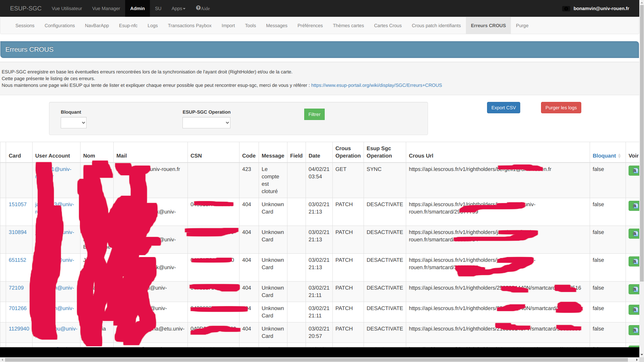Click the horizontal scrollbar at bottom
The image size is (644, 362).
coord(315,360)
